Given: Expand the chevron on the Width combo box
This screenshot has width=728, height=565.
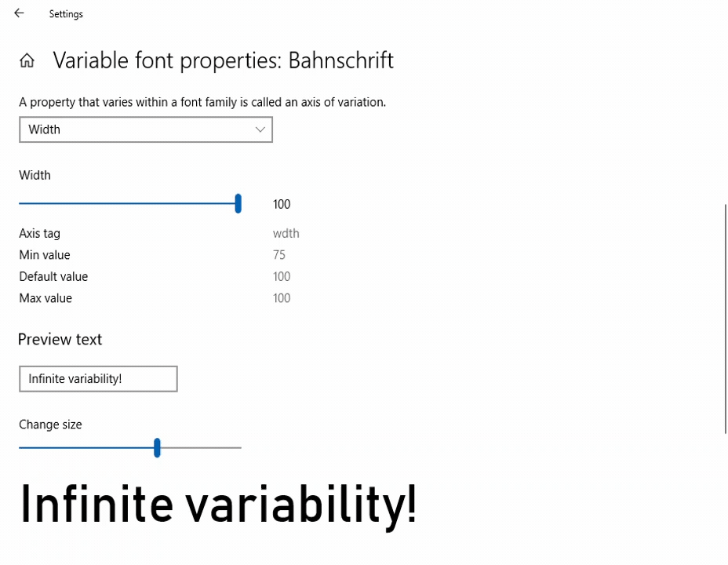Looking at the screenshot, I should [260, 129].
